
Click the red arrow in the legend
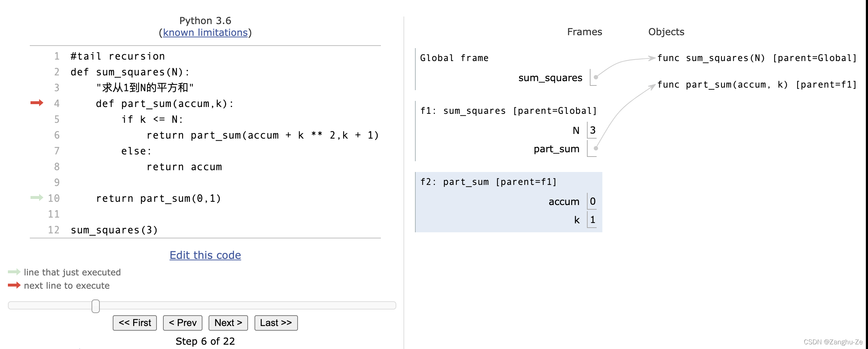pos(14,285)
